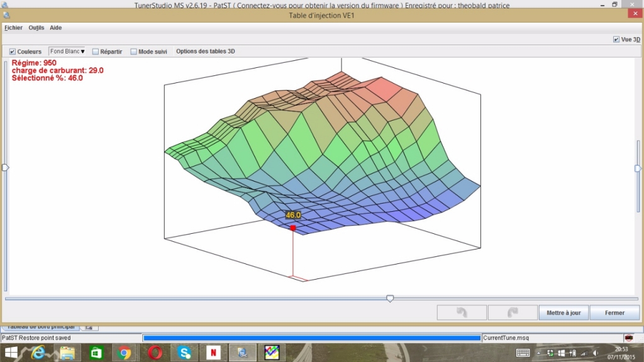644x362 pixels.
Task: Click the blue progress bar in status bar
Action: [x=312, y=337]
